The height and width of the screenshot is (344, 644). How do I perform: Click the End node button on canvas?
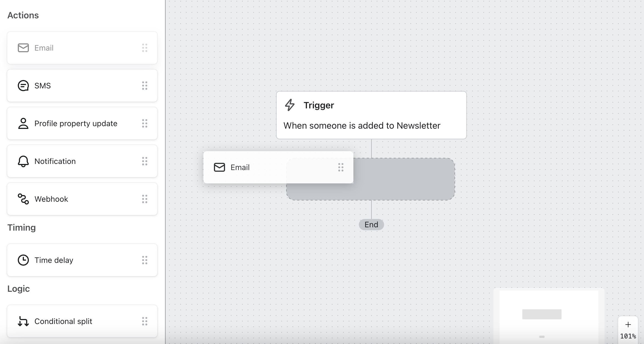tap(371, 224)
